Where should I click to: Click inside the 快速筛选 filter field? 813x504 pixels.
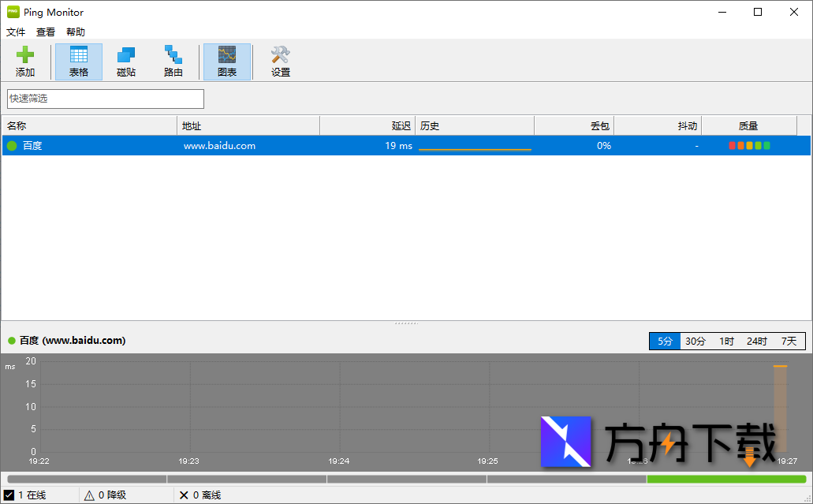point(105,99)
